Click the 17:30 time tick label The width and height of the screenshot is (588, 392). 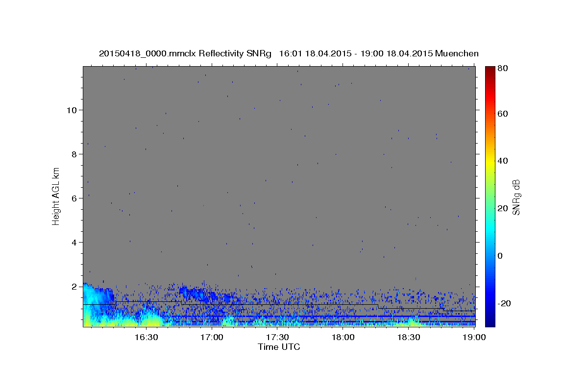point(277,337)
